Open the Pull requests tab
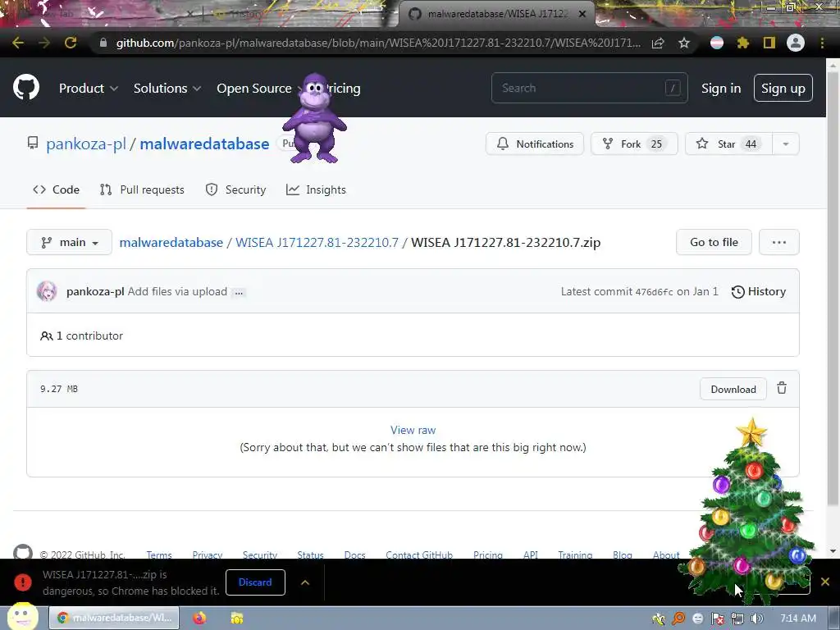 pos(142,189)
